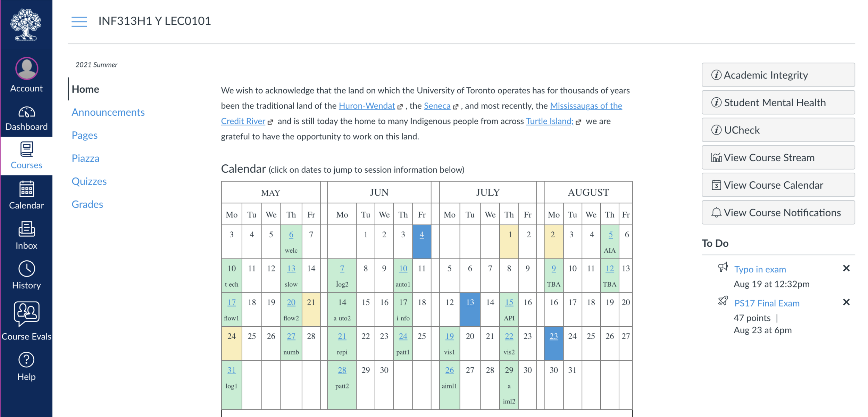Open the Academic Integrity info button
This screenshot has width=868, height=417.
(x=778, y=75)
